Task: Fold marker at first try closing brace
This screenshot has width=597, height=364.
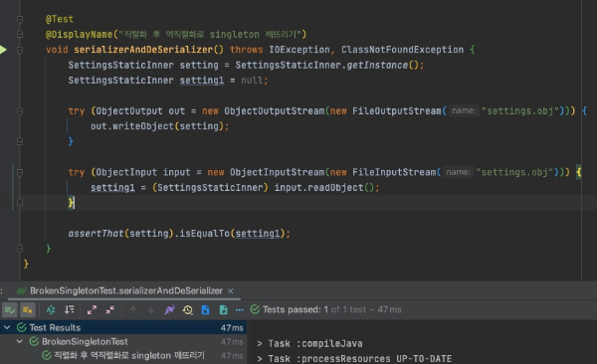Action: [20, 141]
